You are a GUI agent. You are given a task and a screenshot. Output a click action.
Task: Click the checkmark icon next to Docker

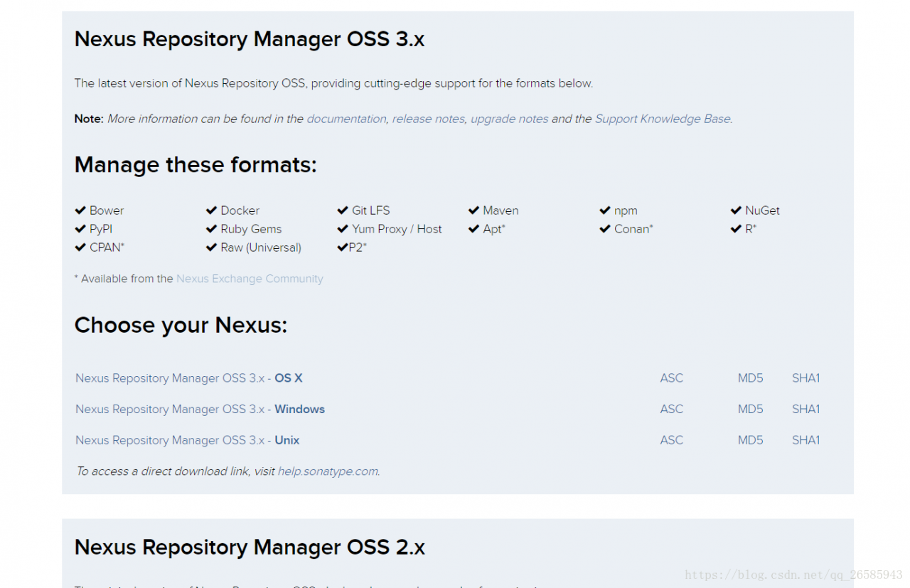(211, 210)
